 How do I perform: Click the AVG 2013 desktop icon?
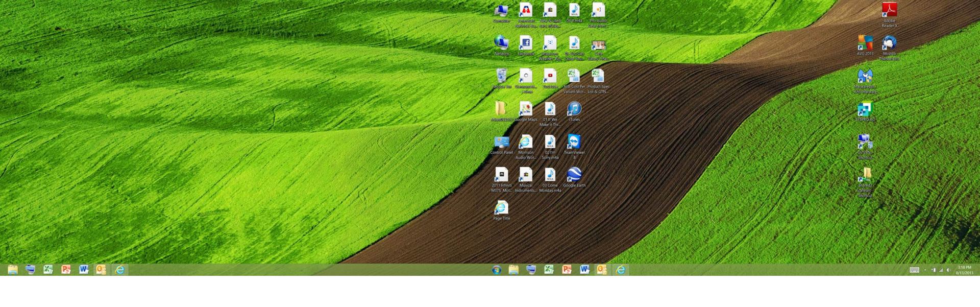(x=865, y=43)
